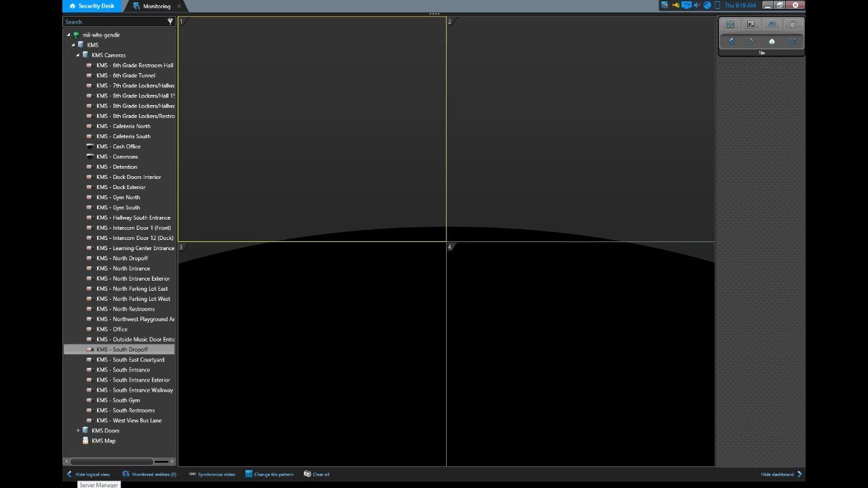The height and width of the screenshot is (488, 868).
Task: Click the search filter funnel icon
Action: (x=170, y=22)
